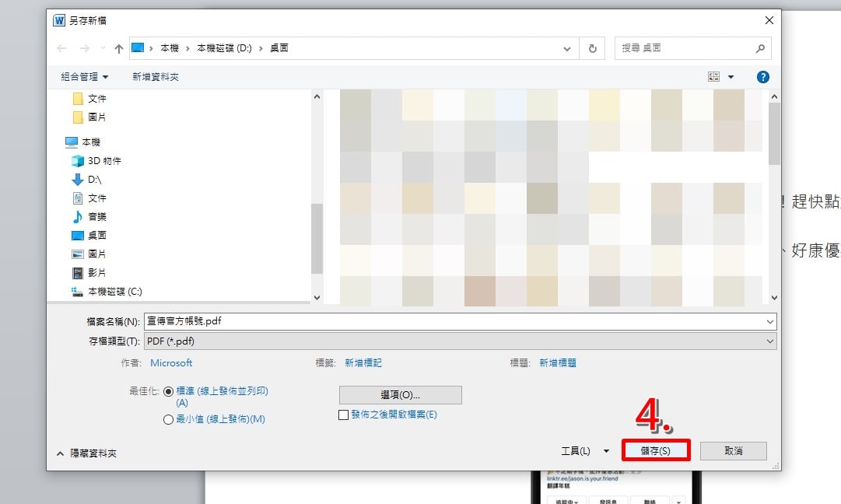Select 3D 物件 in navigation tree

coord(96,161)
